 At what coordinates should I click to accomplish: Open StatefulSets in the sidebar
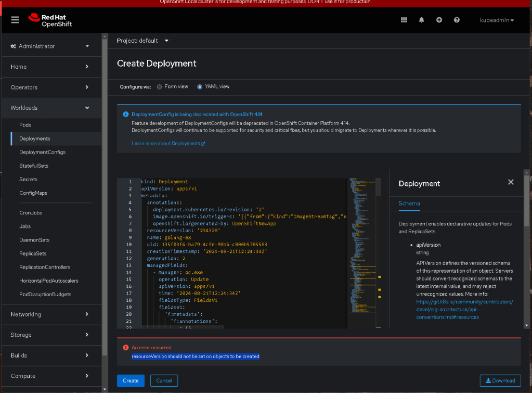[x=34, y=166]
